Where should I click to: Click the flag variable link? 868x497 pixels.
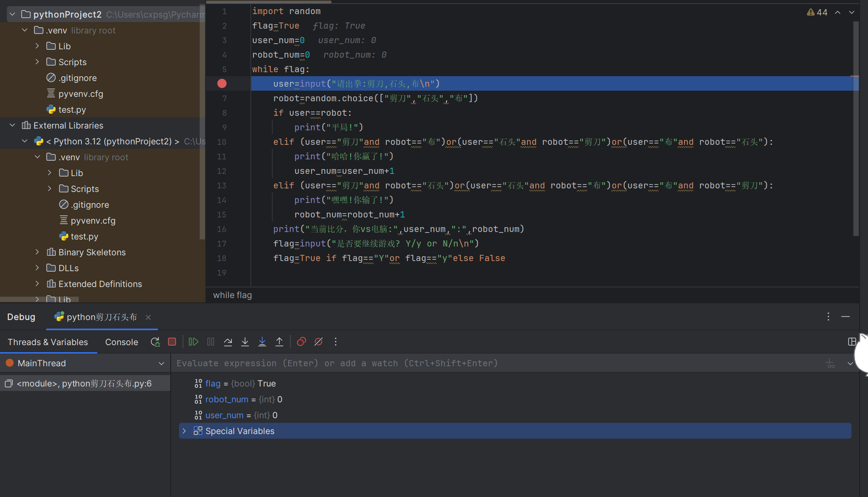212,383
